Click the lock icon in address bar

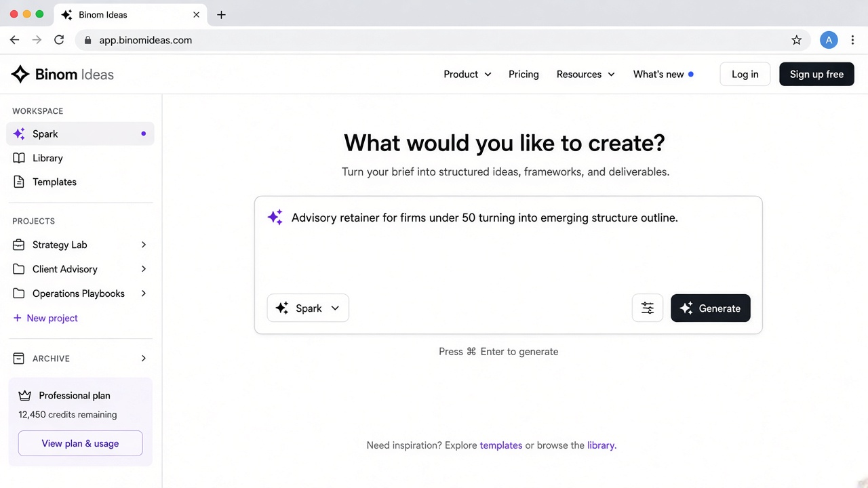87,40
